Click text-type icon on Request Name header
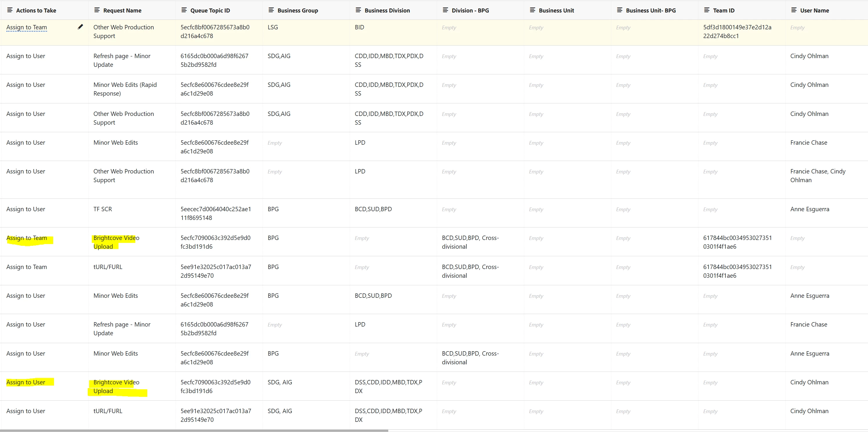The width and height of the screenshot is (868, 432). coord(97,10)
